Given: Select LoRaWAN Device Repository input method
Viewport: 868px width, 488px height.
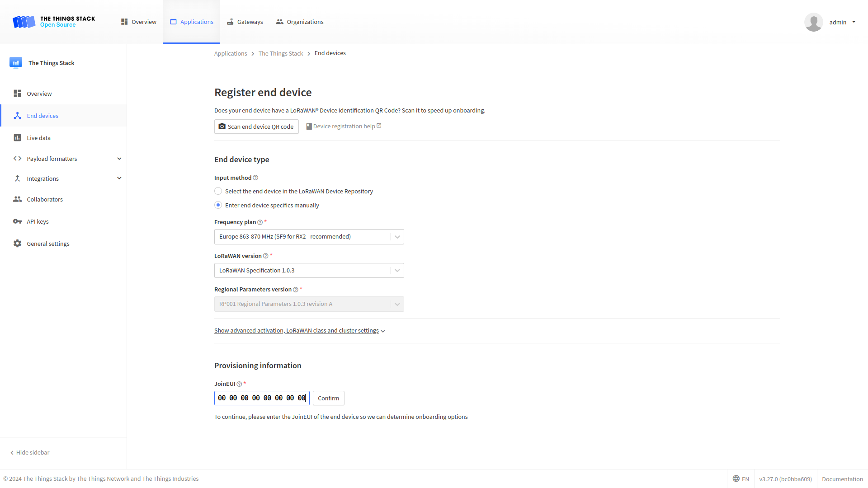Looking at the screenshot, I should pyautogui.click(x=218, y=191).
